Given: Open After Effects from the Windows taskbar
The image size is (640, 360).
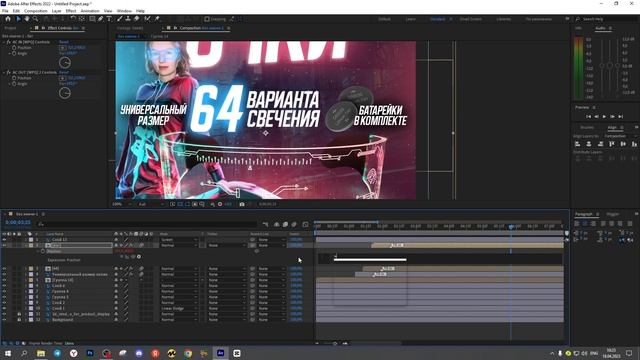Looking at the screenshot, I should click(220, 353).
